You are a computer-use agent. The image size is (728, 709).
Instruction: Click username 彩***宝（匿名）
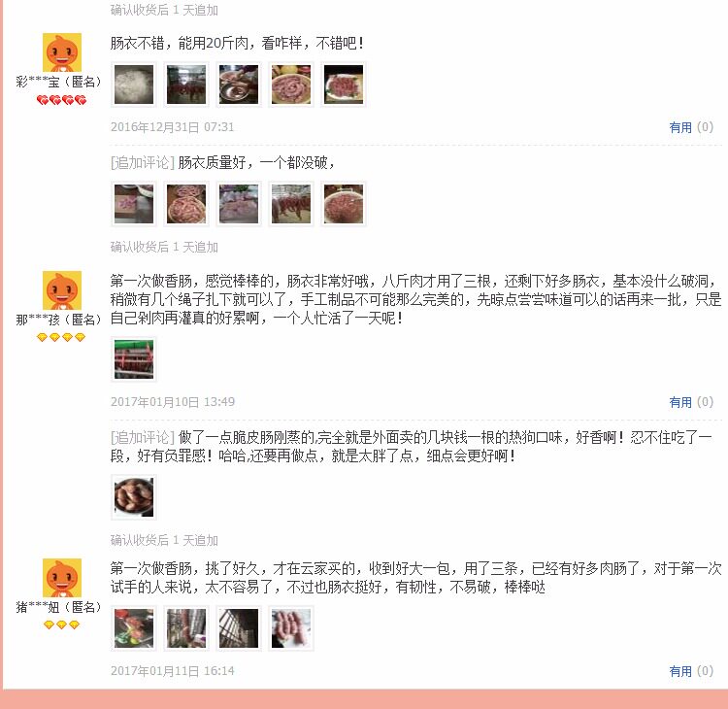click(58, 82)
